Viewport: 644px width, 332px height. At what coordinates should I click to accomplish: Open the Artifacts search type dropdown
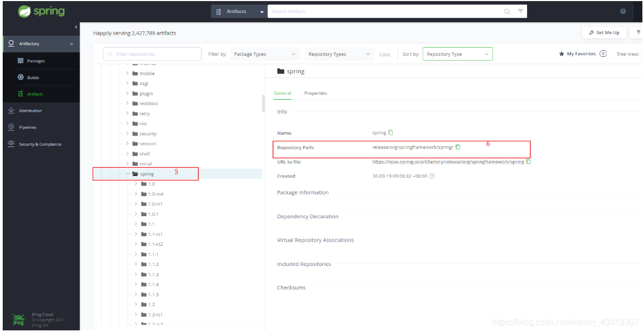239,11
